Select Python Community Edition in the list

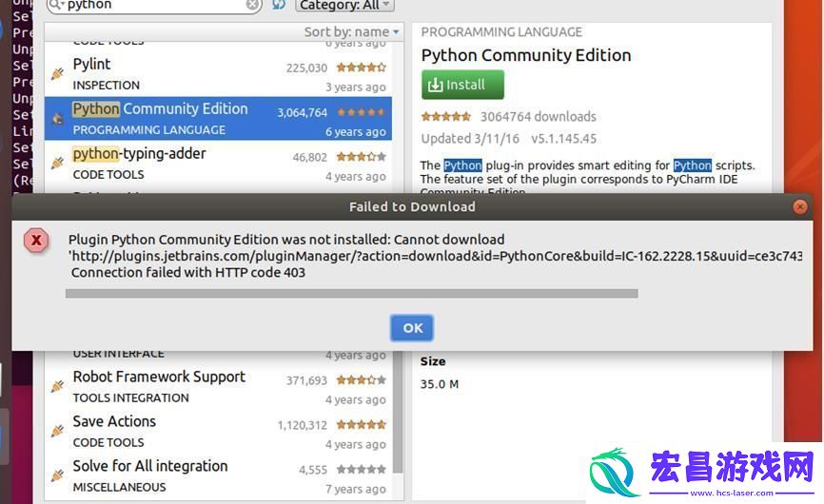tap(218, 119)
